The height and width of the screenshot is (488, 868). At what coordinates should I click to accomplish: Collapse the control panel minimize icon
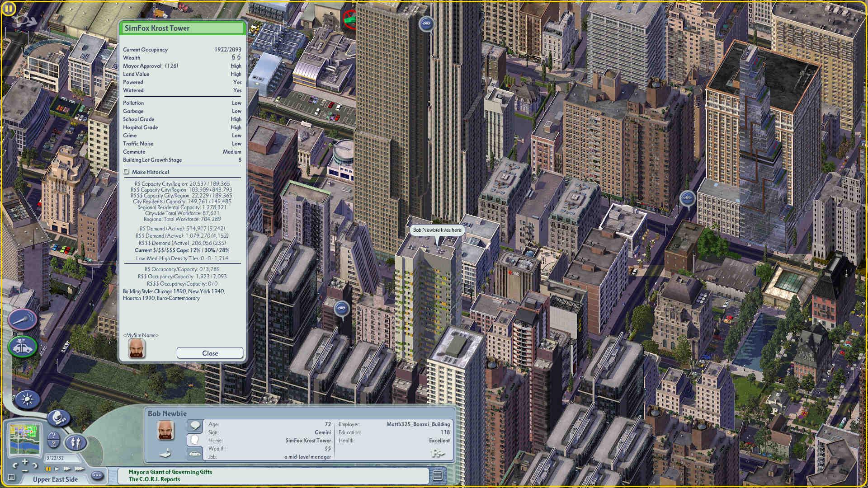click(x=11, y=478)
